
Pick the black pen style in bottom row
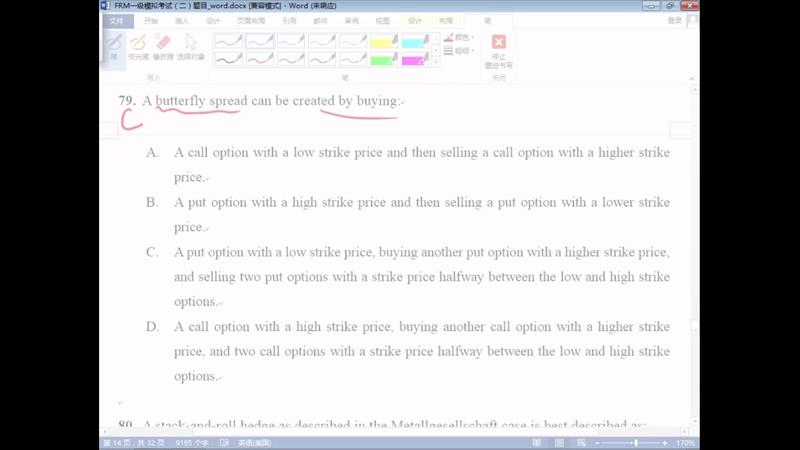(x=229, y=59)
